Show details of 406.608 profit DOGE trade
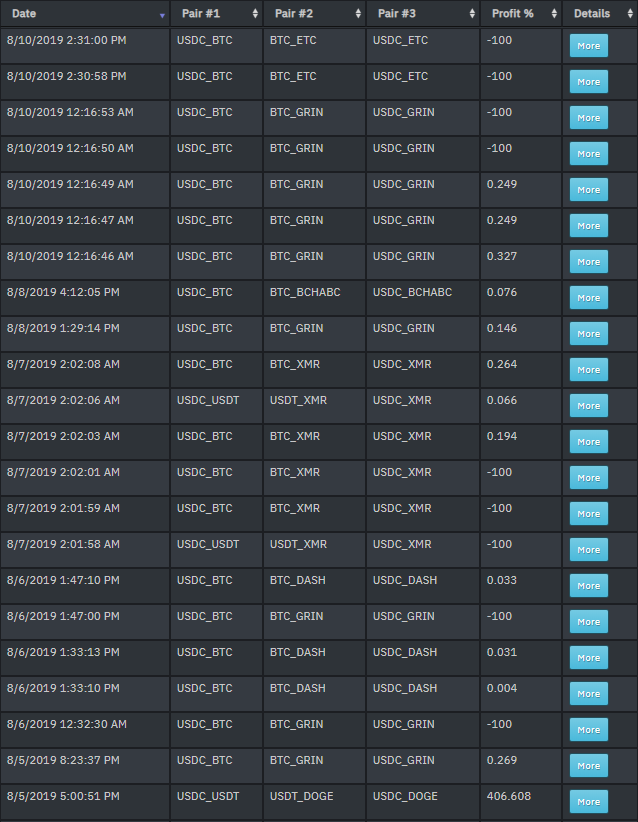 (x=589, y=802)
